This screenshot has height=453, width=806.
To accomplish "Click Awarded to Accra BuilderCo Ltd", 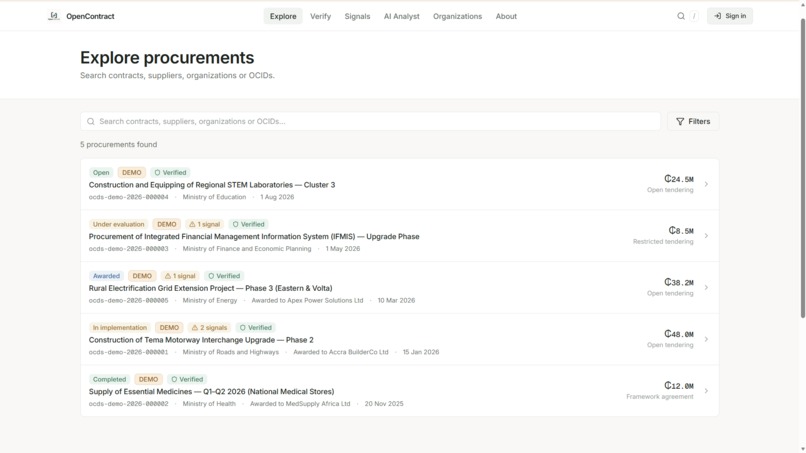I will click(341, 352).
